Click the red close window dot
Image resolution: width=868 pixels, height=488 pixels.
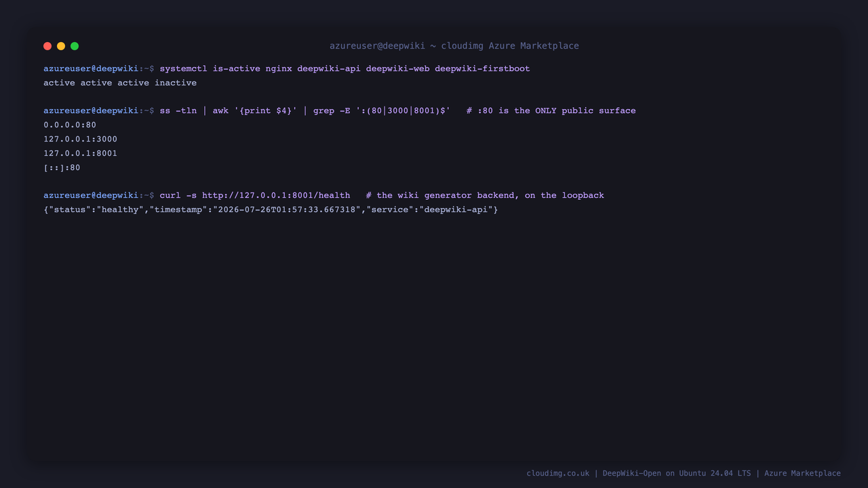pyautogui.click(x=47, y=46)
